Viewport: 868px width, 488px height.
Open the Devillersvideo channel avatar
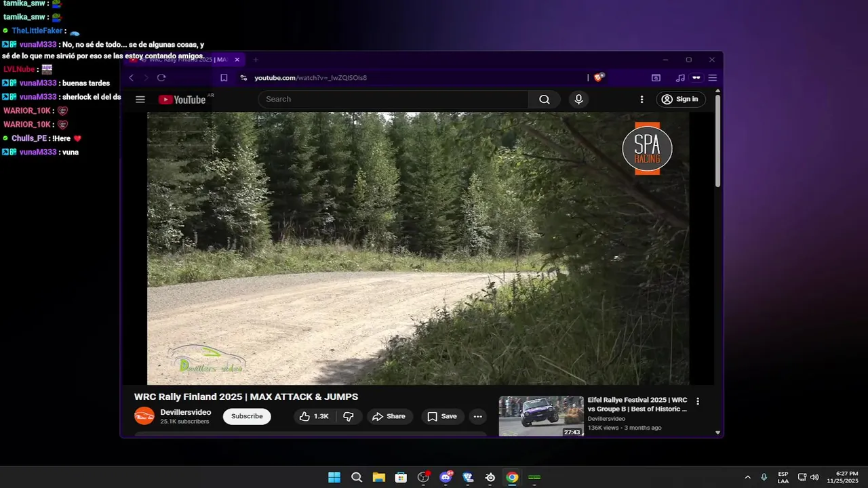144,416
